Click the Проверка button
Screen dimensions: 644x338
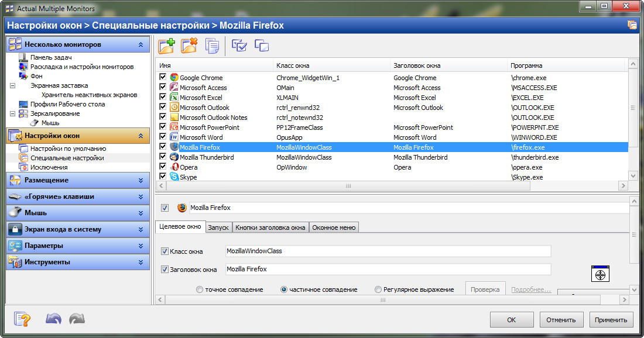click(x=485, y=289)
